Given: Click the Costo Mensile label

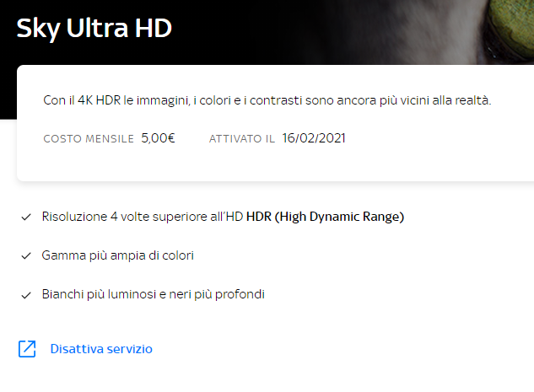Looking at the screenshot, I should tap(89, 139).
